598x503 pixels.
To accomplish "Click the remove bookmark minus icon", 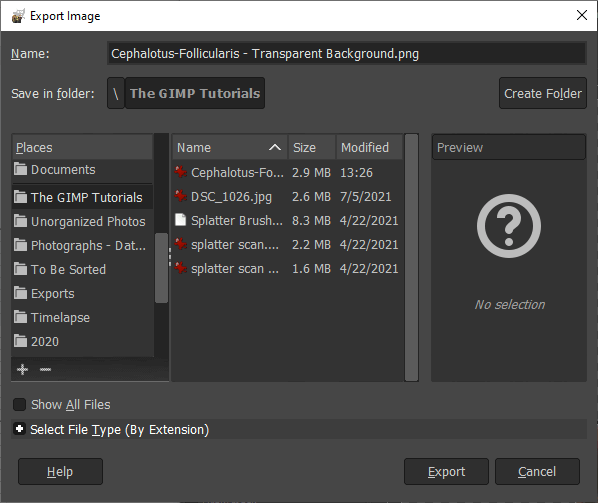I will click(x=45, y=369).
